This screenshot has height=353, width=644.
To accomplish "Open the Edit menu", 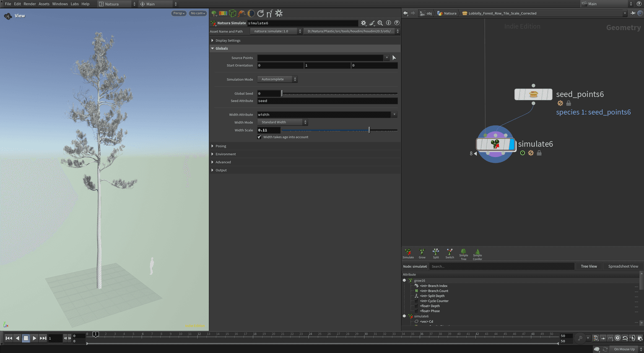I will (17, 4).
